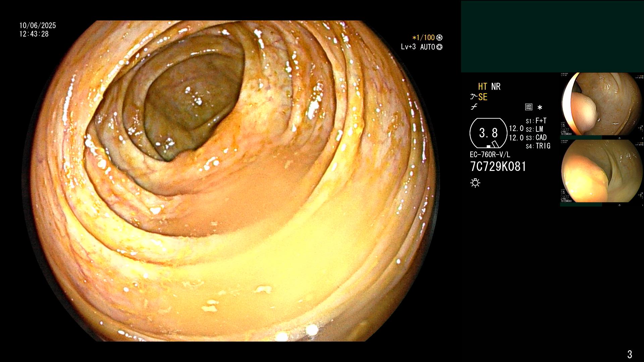Image resolution: width=644 pixels, height=362 pixels.
Task: Select the SE enhancement label
Action: coord(483,97)
